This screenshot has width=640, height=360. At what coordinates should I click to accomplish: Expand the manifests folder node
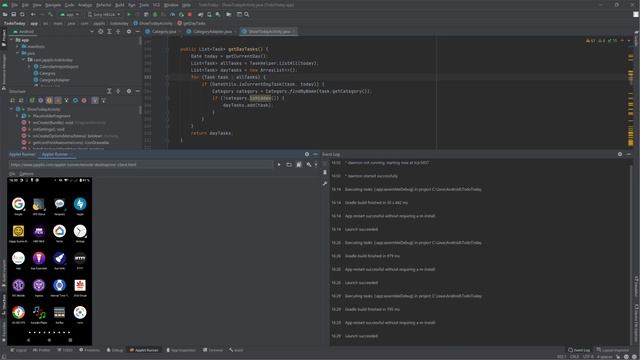point(17,47)
